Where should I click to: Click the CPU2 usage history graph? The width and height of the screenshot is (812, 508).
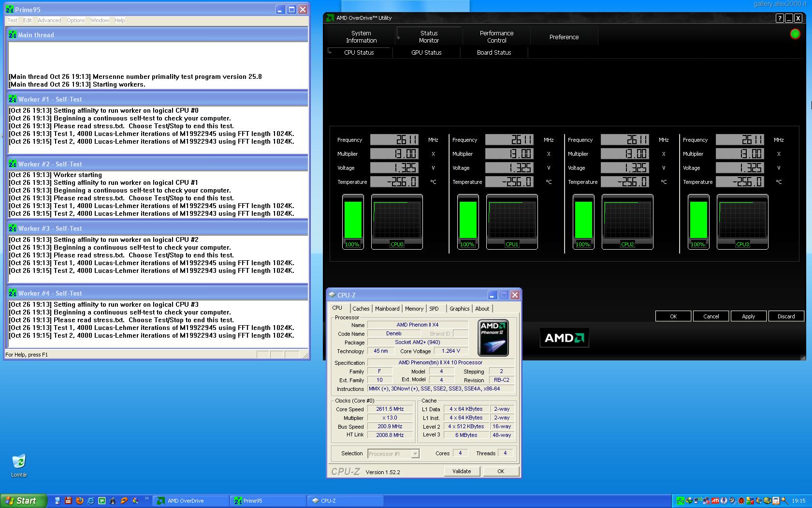pyautogui.click(x=627, y=222)
